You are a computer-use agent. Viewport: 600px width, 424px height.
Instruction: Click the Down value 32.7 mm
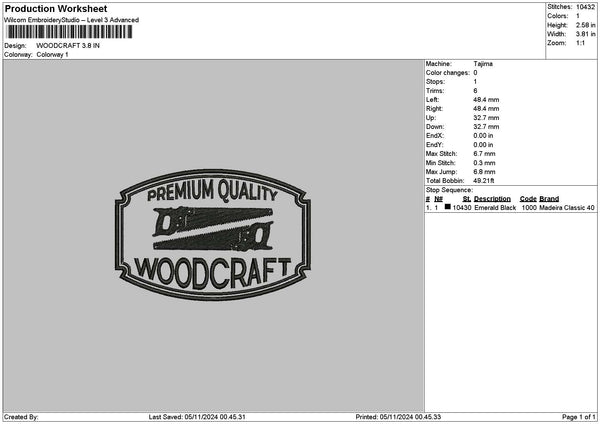[x=486, y=127]
